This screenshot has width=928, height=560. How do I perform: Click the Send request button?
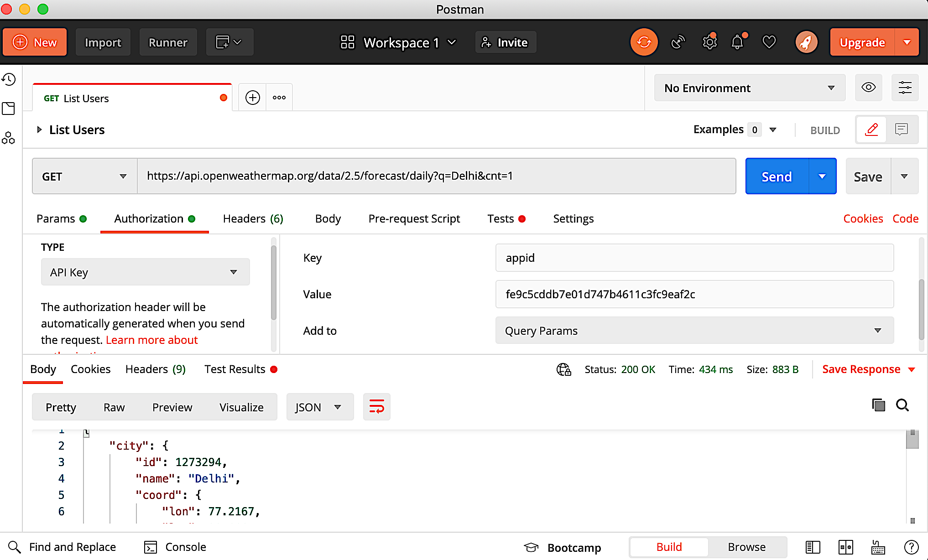click(x=777, y=176)
